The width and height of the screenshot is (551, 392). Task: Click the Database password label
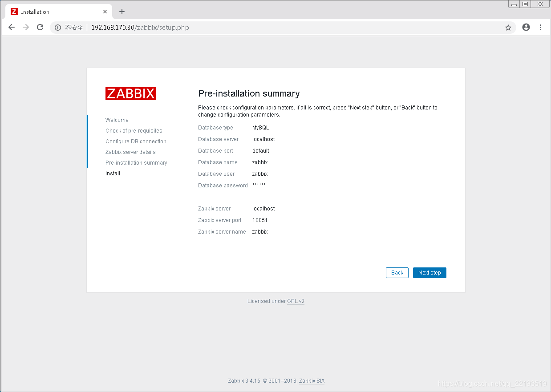tap(223, 186)
